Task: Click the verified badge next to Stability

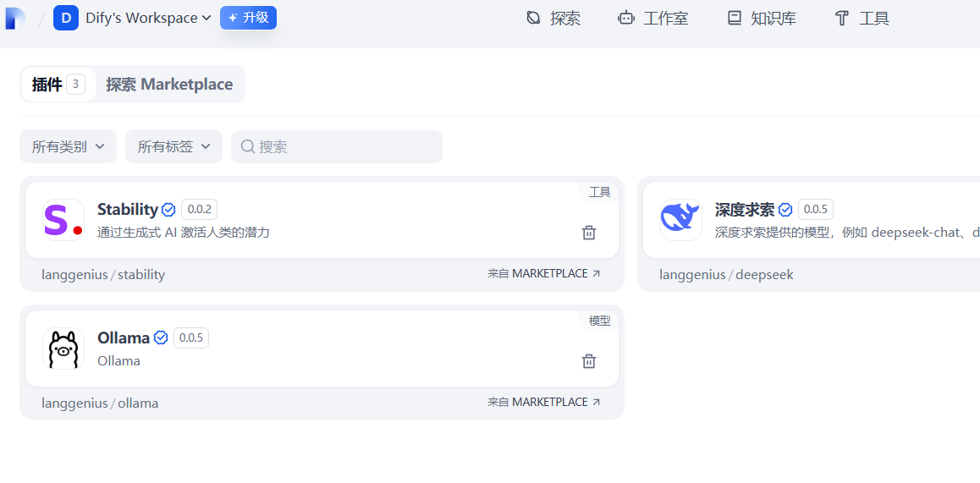Action: pos(168,209)
